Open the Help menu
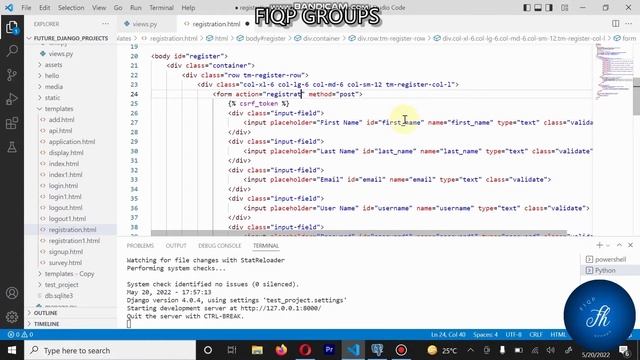The height and width of the screenshot is (360, 640). [188, 8]
